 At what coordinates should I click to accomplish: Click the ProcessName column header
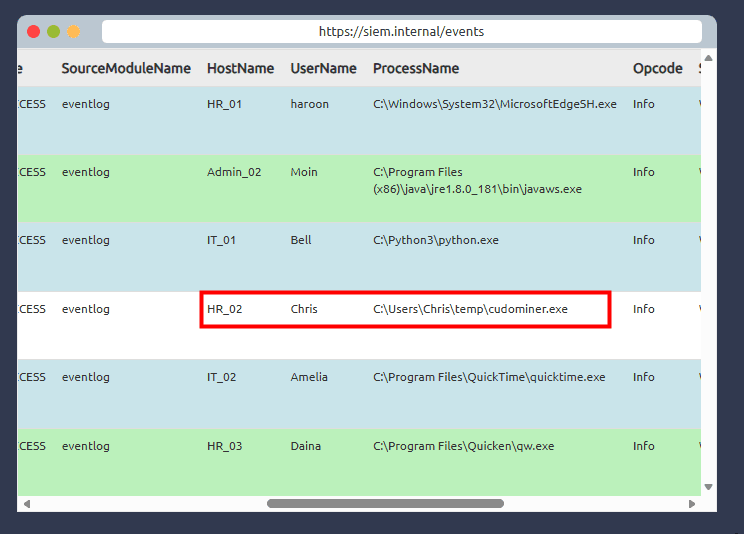click(416, 69)
